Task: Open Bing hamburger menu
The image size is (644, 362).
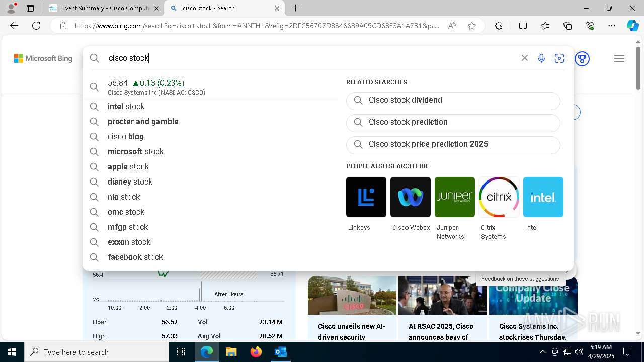Action: pos(619,59)
